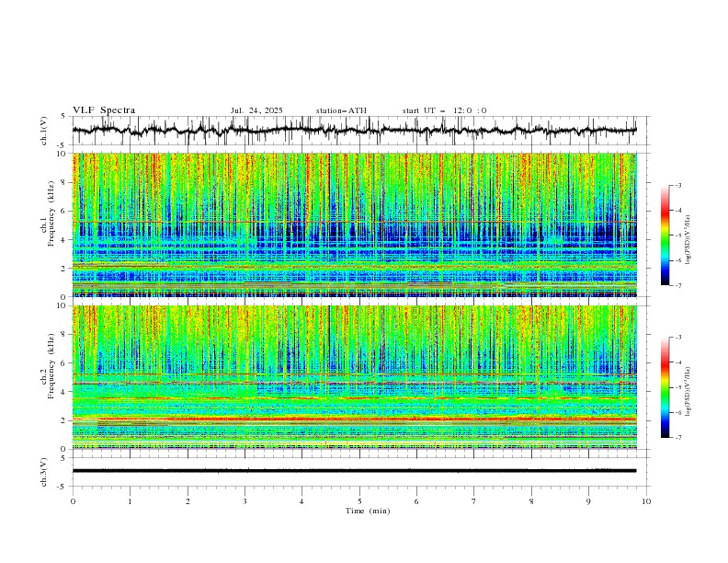Viewport: 728px width, 563px height.
Task: Click the "ch.3(V)" axis label
Action: (x=44, y=472)
